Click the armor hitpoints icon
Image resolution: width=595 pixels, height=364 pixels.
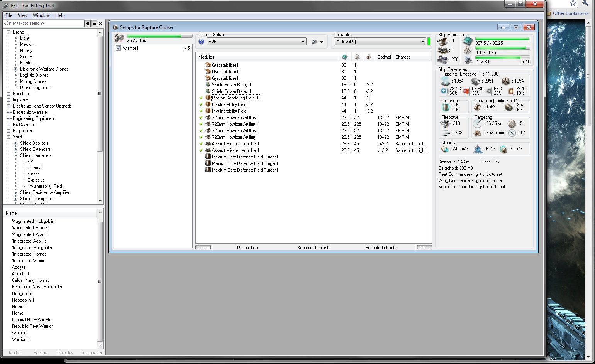pos(475,81)
